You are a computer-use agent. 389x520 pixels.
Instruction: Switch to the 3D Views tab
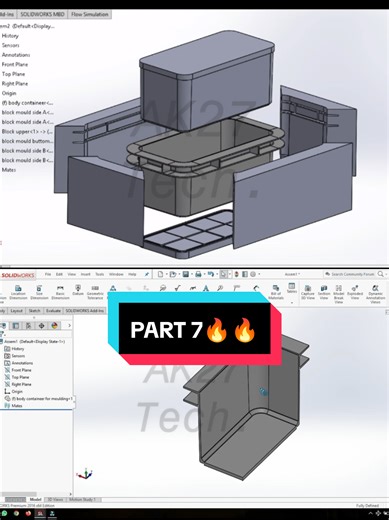tap(55, 499)
